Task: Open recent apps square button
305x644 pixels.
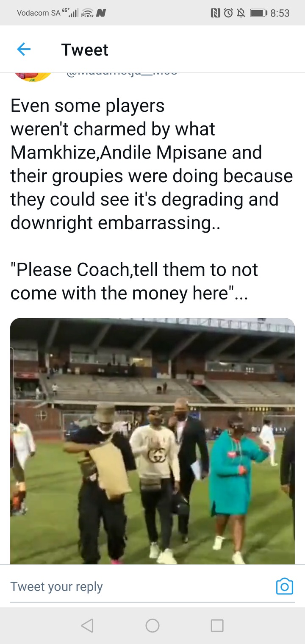Action: coord(217,625)
